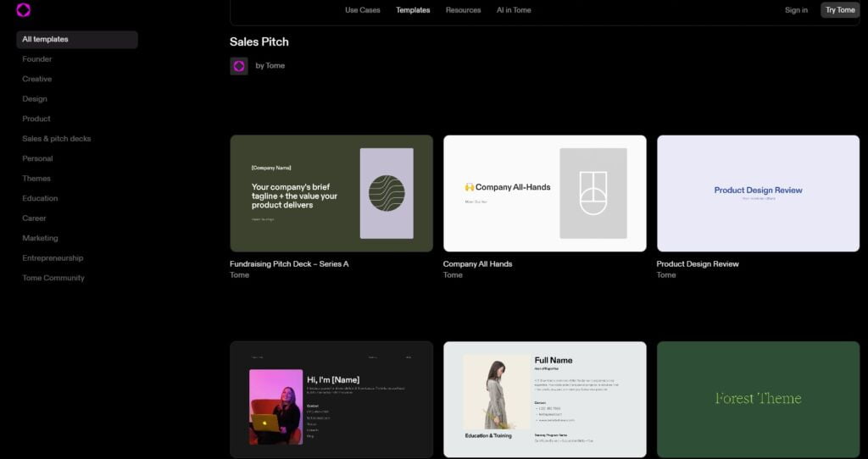This screenshot has height=459, width=868.
Task: Open the Use Cases menu
Action: 363,10
